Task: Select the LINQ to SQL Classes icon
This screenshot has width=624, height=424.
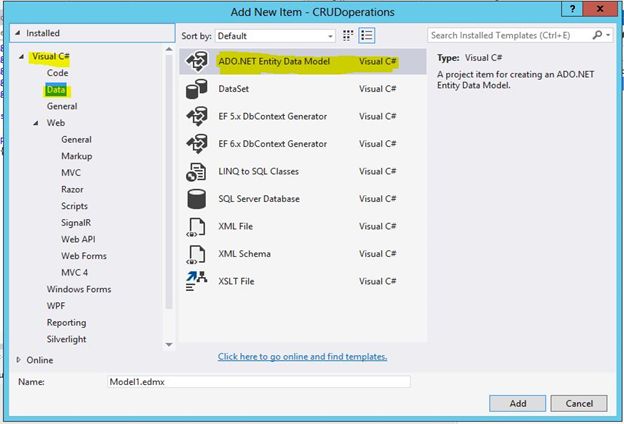Action: coord(196,171)
